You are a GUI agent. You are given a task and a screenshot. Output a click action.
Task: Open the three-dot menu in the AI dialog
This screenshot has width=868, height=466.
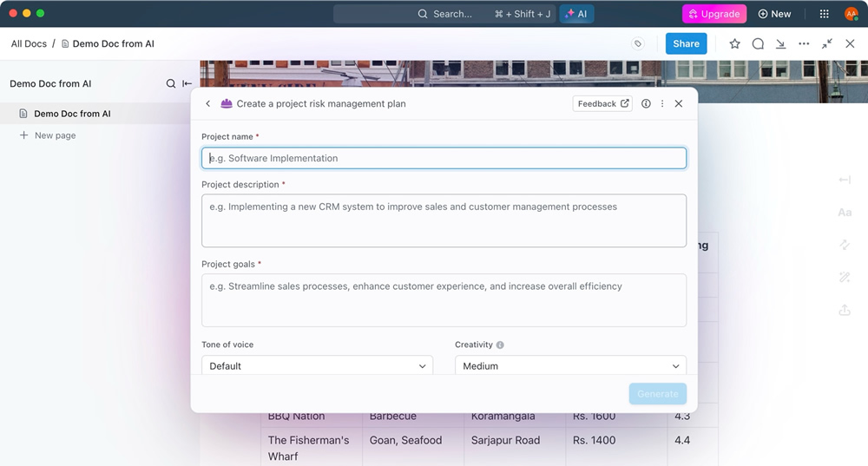pyautogui.click(x=662, y=103)
